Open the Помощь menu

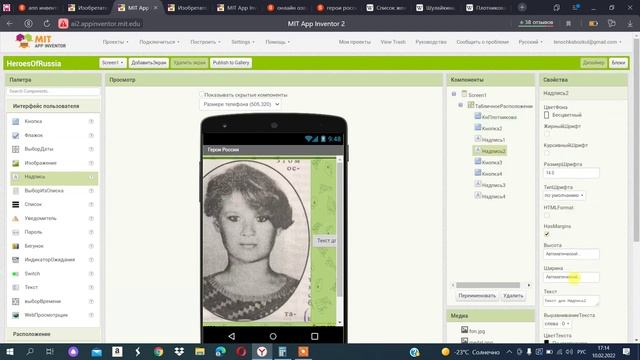point(278,42)
